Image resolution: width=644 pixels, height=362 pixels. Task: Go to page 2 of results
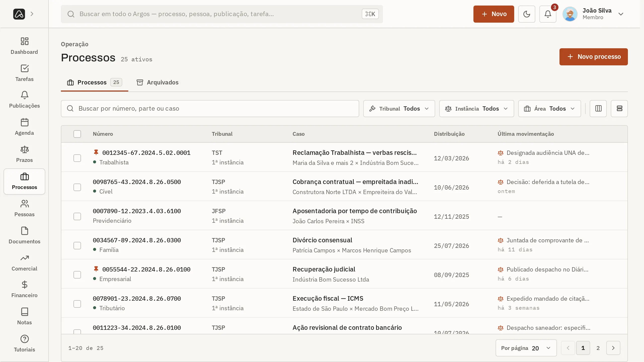click(598, 348)
